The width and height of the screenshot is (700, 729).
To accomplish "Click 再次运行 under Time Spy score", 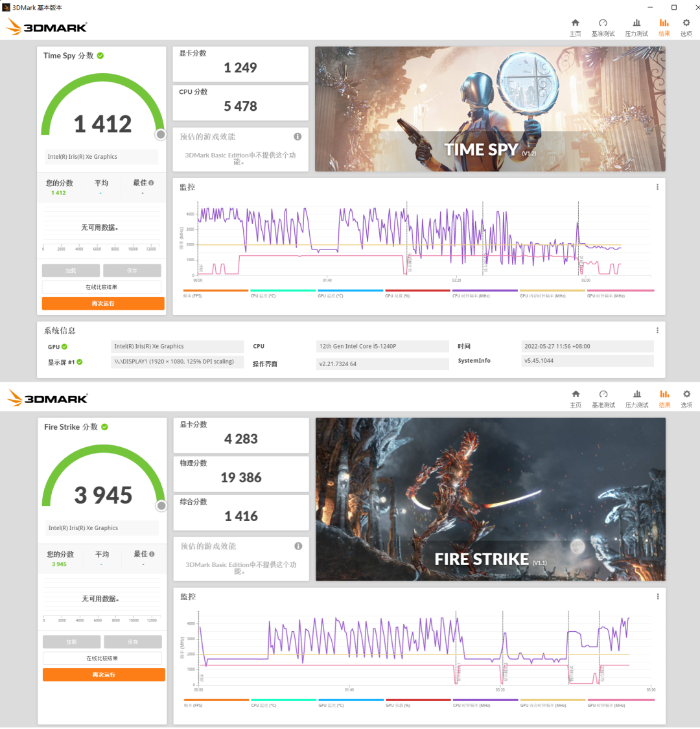I will click(103, 303).
